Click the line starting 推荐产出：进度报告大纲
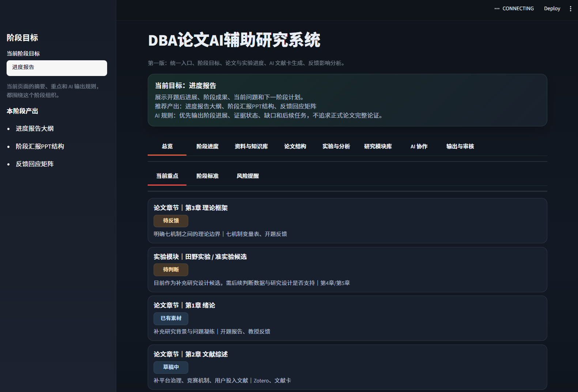 pos(235,106)
